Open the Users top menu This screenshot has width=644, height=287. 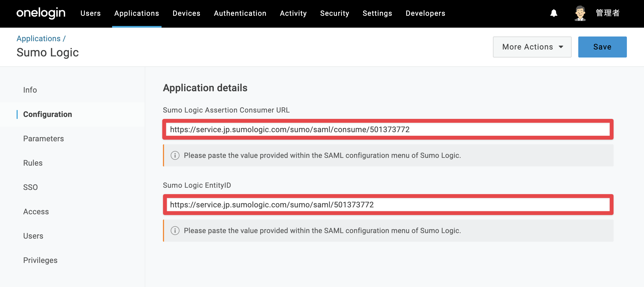point(91,13)
